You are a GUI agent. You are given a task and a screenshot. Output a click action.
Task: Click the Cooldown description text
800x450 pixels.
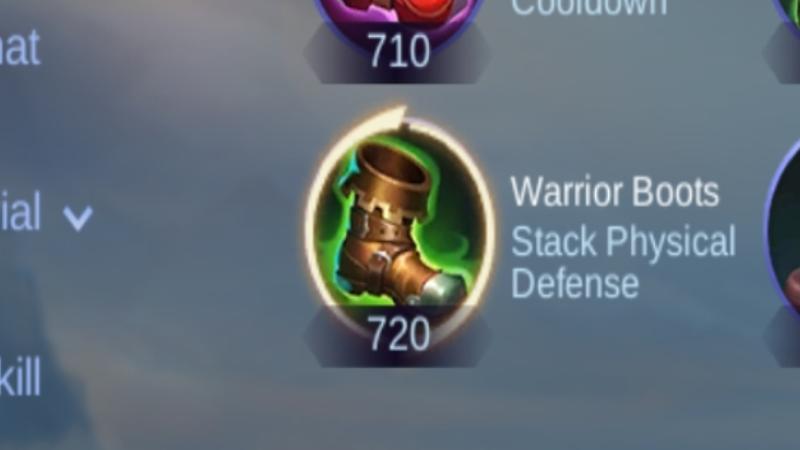(589, 8)
